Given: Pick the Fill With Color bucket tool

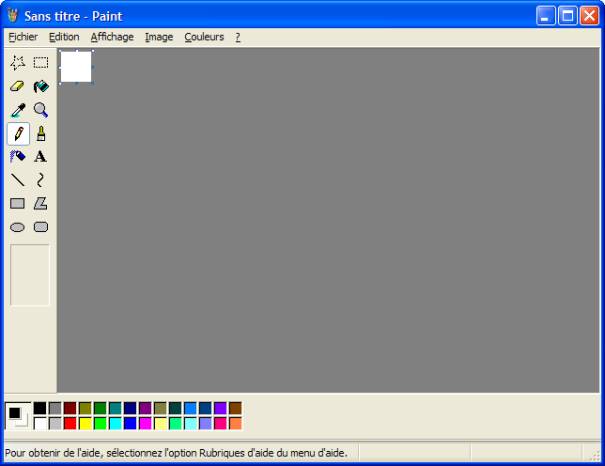Looking at the screenshot, I should click(x=41, y=86).
